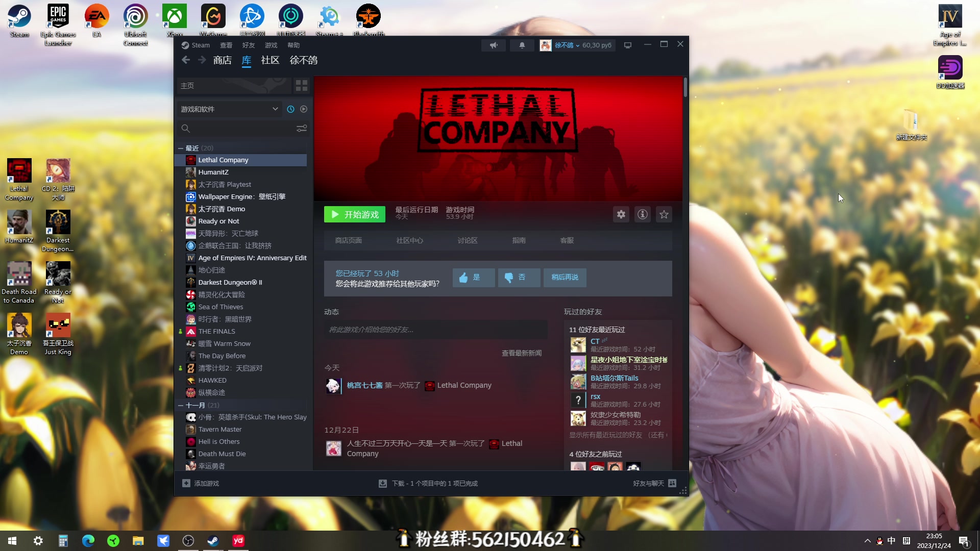Screen dimensions: 980x551
Task: Show ready-to-play games only icon
Action: pos(304,109)
